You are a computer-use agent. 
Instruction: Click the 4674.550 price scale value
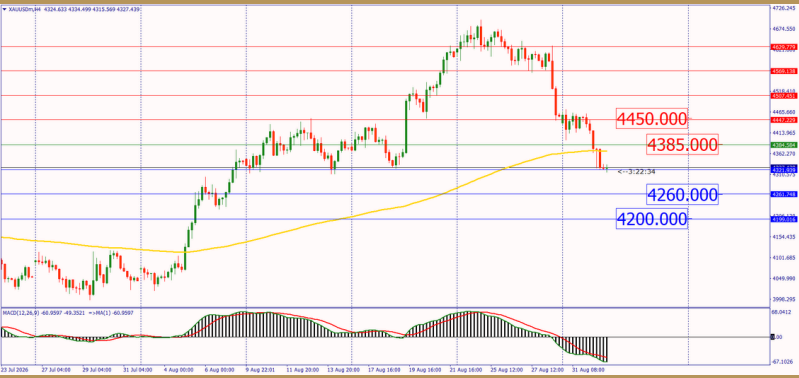784,29
